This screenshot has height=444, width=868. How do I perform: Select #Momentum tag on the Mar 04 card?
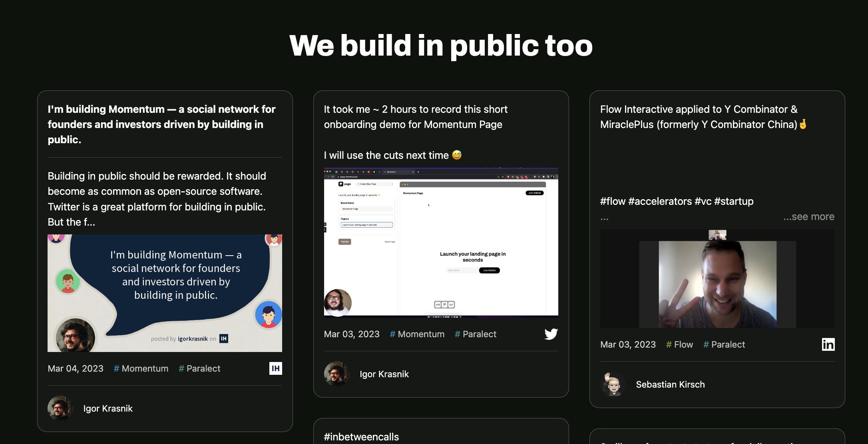141,368
